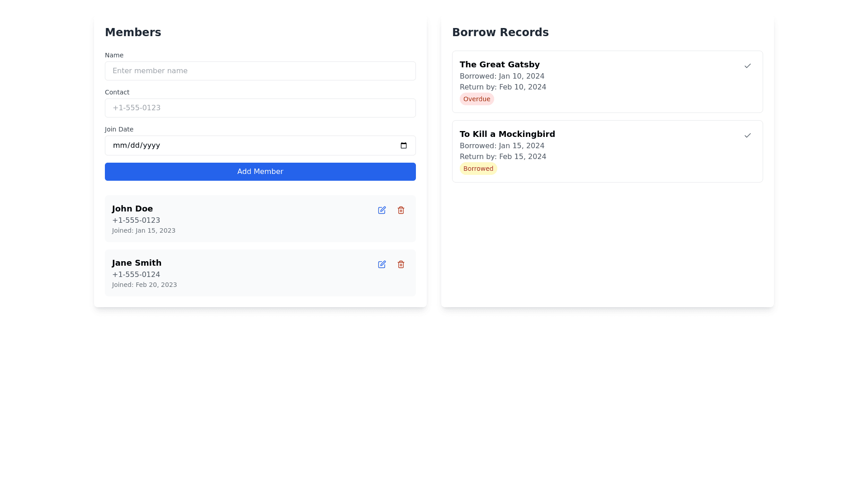The width and height of the screenshot is (868, 488).
Task: Select To Kill a Mockingbird title
Action: [507, 134]
